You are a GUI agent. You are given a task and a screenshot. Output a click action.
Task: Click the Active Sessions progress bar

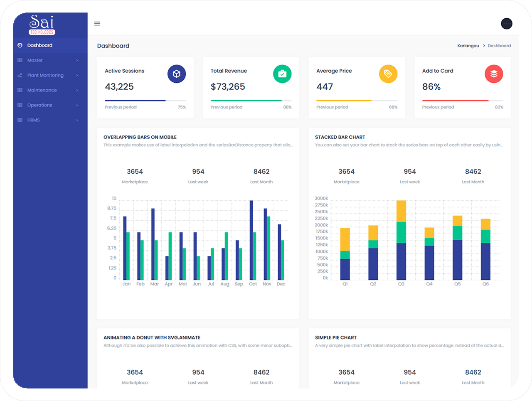tap(145, 101)
